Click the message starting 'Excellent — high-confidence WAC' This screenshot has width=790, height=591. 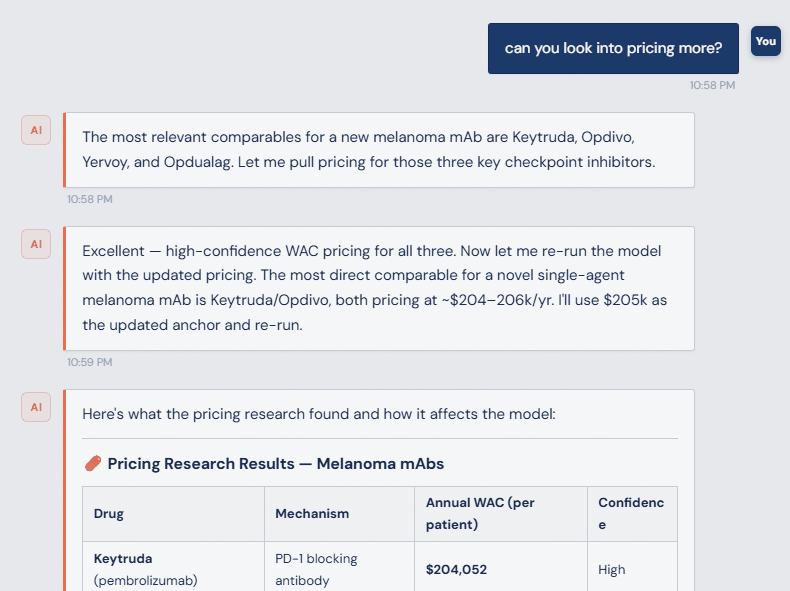[379, 288]
